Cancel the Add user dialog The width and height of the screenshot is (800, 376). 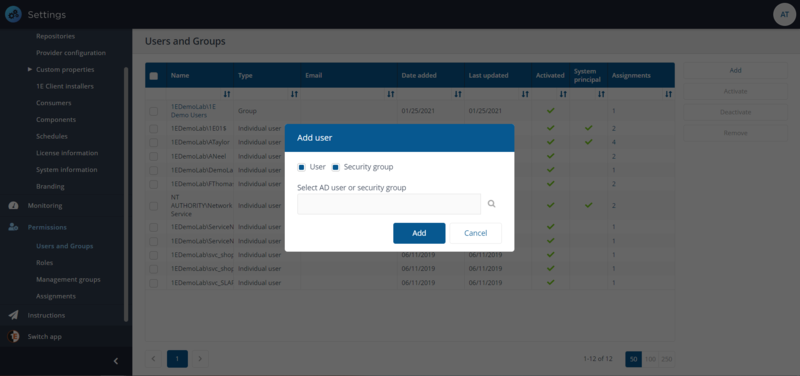[x=476, y=233]
